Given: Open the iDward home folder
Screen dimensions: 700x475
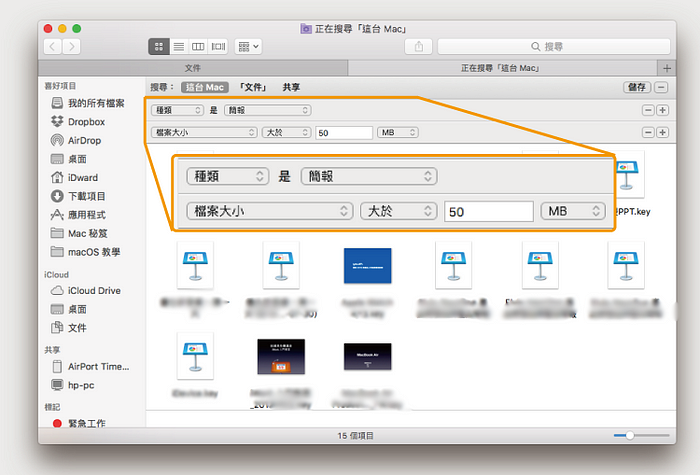Looking at the screenshot, I should coord(75,178).
